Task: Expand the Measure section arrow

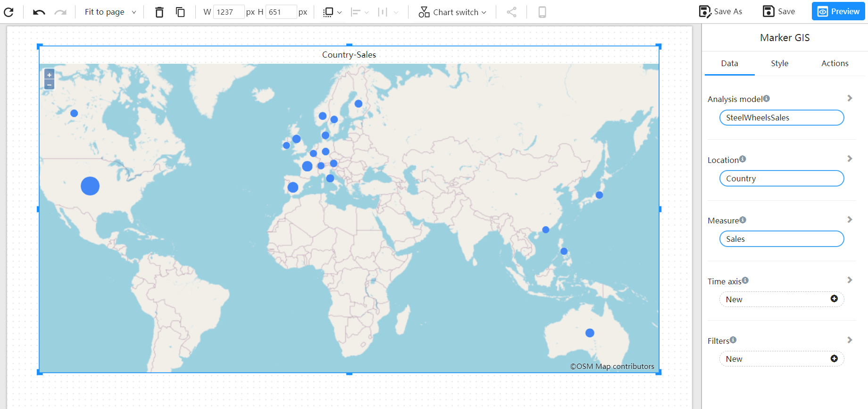Action: [x=850, y=220]
